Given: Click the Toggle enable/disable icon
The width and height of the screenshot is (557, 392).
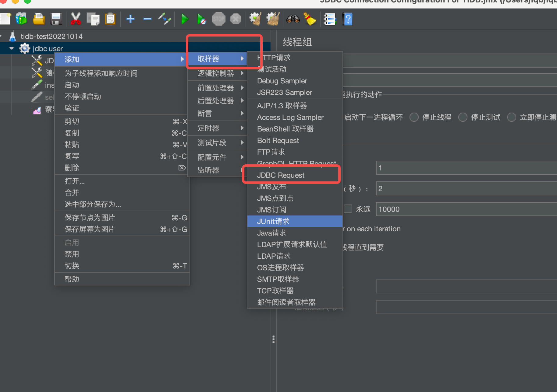Looking at the screenshot, I should pos(165,19).
